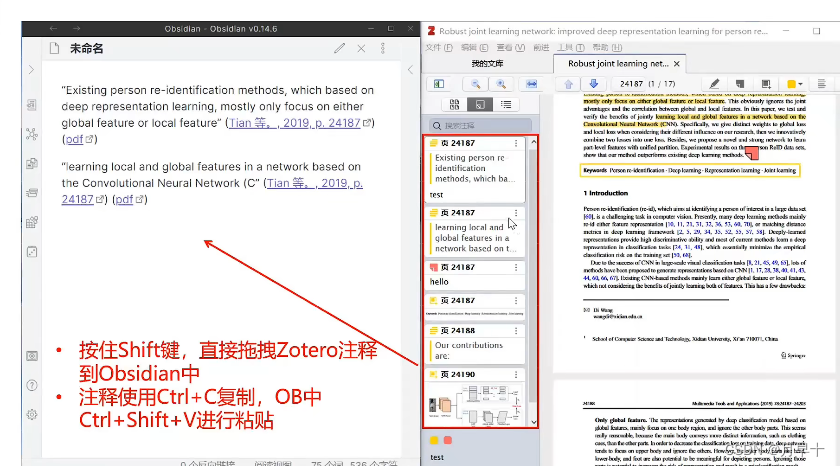840x466 pixels.
Task: Toggle Zotero item pane icon at toolbar end
Action: pyautogui.click(x=821, y=84)
